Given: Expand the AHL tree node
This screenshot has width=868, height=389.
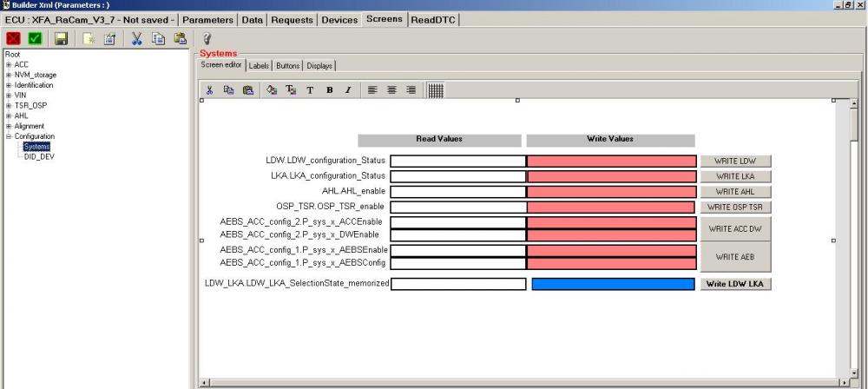Looking at the screenshot, I should (x=9, y=115).
